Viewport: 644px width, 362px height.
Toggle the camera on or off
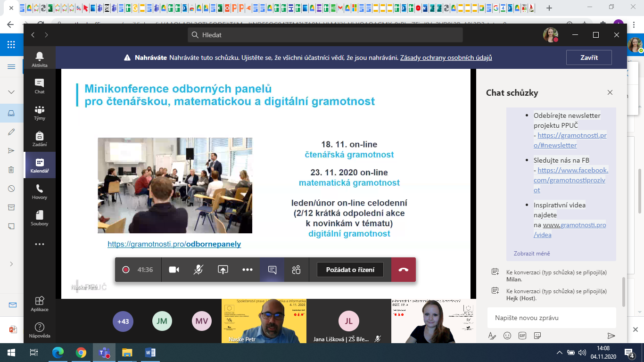click(x=174, y=270)
